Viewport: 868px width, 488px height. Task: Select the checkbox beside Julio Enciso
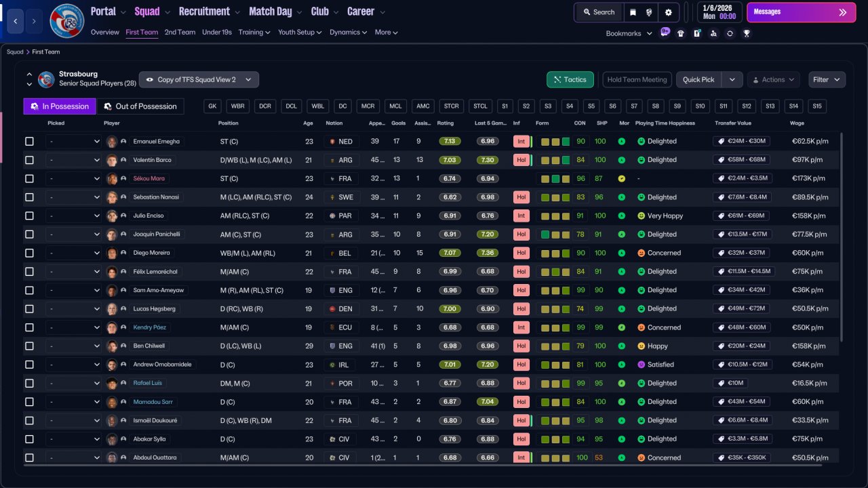[x=29, y=216]
